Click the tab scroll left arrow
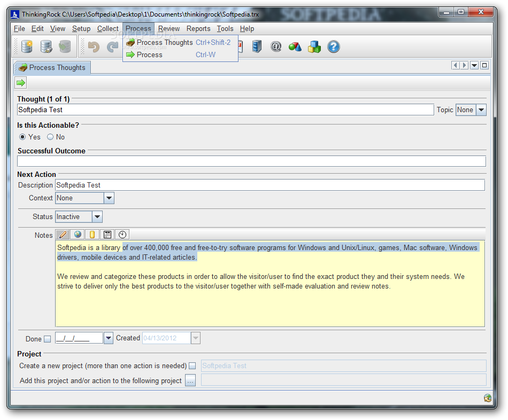The image size is (508, 420). tap(456, 65)
